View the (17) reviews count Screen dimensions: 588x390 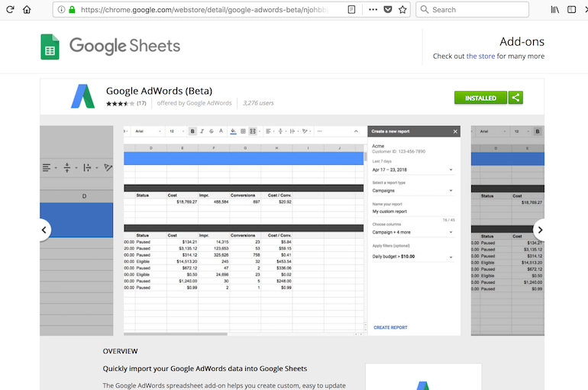141,103
